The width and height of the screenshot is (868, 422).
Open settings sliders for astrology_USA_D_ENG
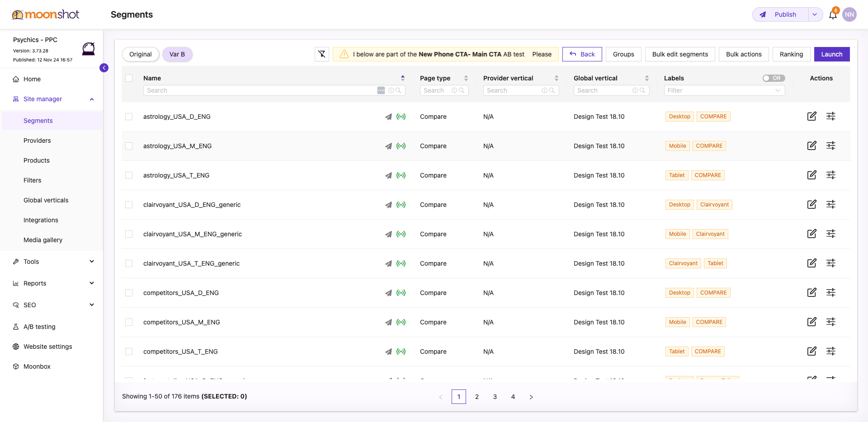[x=831, y=116]
